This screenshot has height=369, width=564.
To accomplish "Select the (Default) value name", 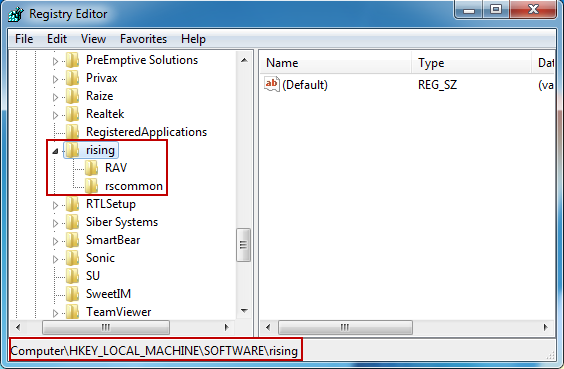I will 305,85.
